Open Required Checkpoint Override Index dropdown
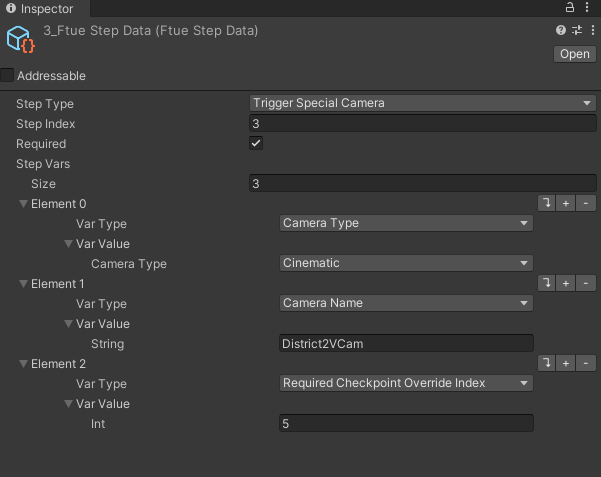Screen dimensions: 601x477 tap(406, 383)
